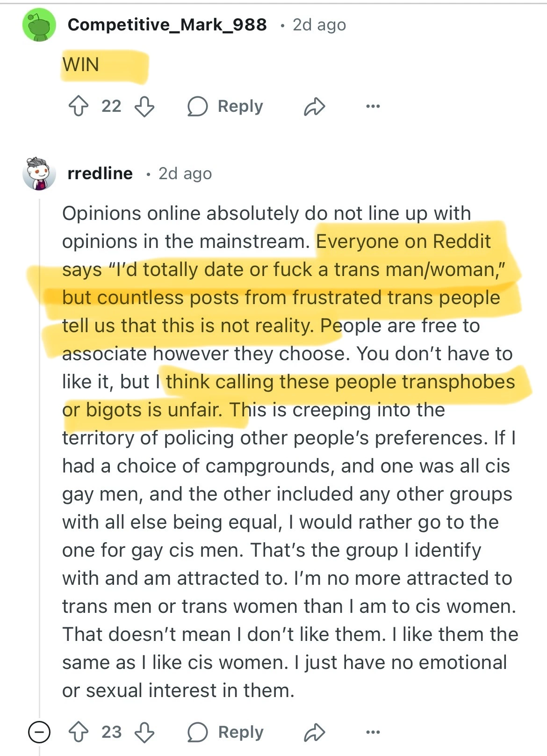
Task: Upvote Competitive_Mark_988's comment
Action: pyautogui.click(x=78, y=107)
